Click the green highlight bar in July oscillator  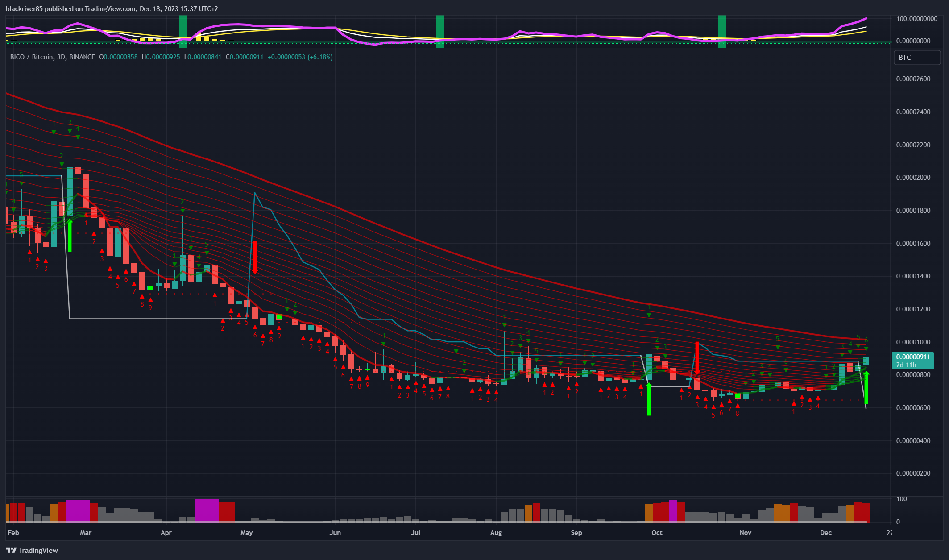click(440, 31)
